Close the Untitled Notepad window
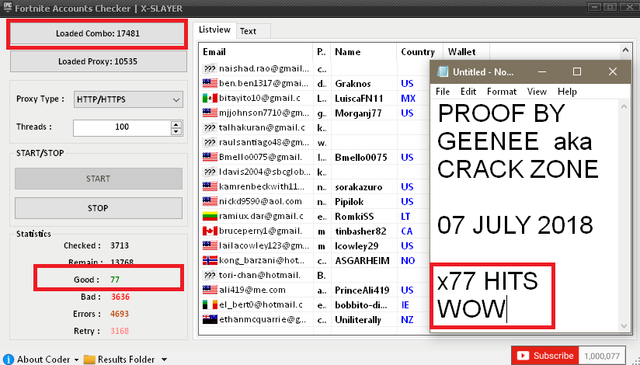 (x=613, y=72)
